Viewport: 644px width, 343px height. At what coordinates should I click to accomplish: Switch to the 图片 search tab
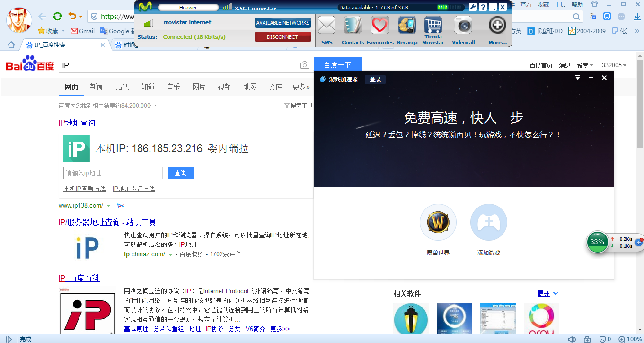tap(199, 87)
